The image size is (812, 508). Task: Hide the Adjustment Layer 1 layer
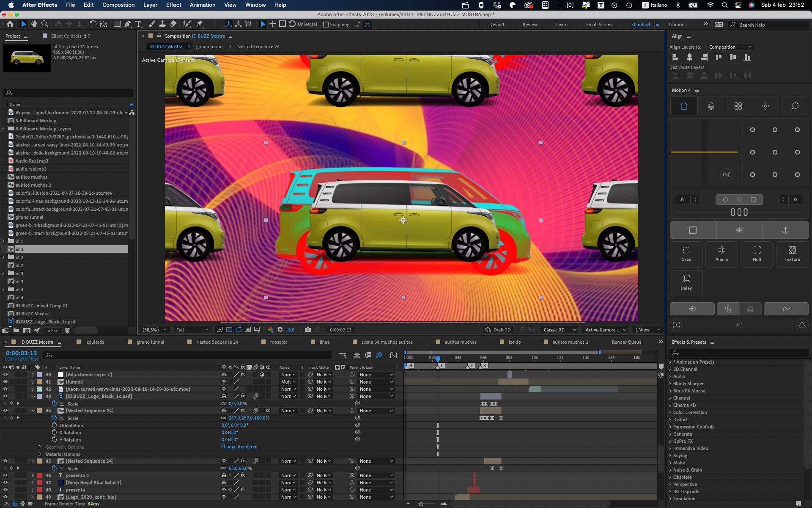(5, 375)
